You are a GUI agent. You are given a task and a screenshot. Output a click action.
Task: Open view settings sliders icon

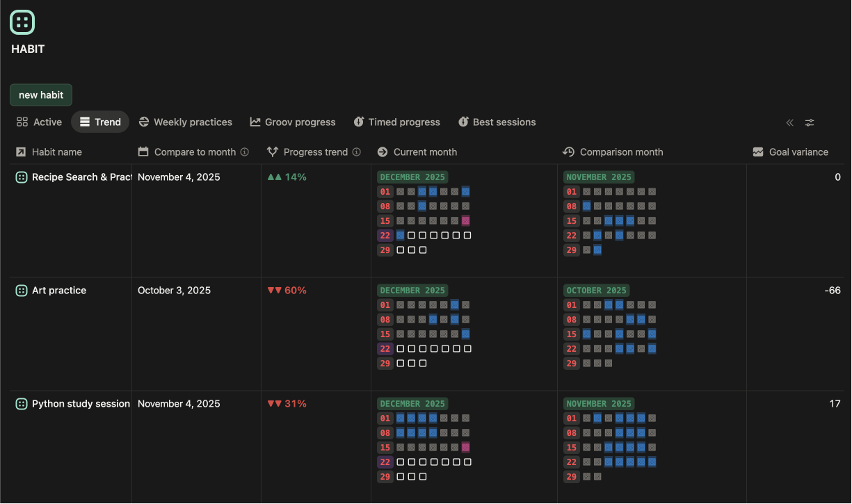pos(810,122)
